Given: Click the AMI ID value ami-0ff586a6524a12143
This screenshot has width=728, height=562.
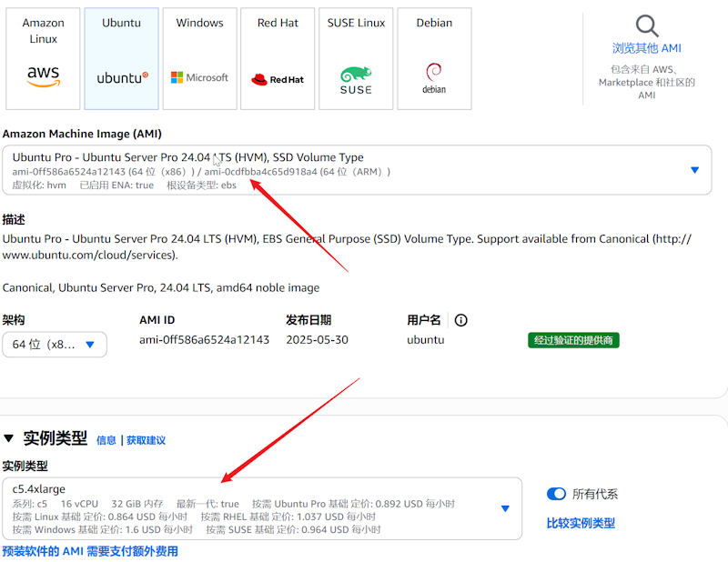Looking at the screenshot, I should (204, 340).
